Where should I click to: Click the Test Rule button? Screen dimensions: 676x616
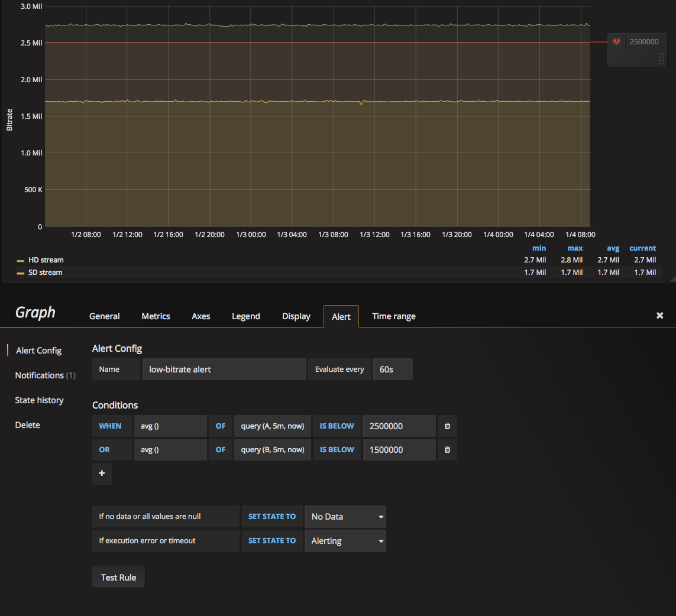pos(118,577)
